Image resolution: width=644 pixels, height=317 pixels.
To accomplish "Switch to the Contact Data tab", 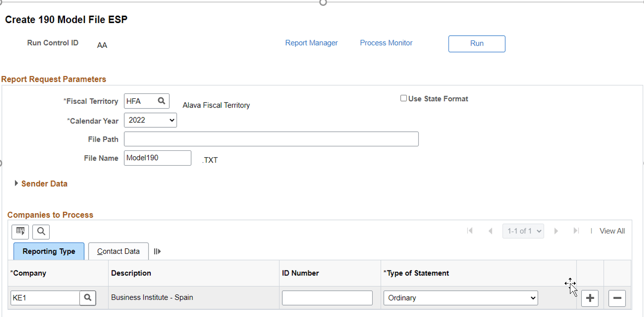I will click(x=118, y=251).
